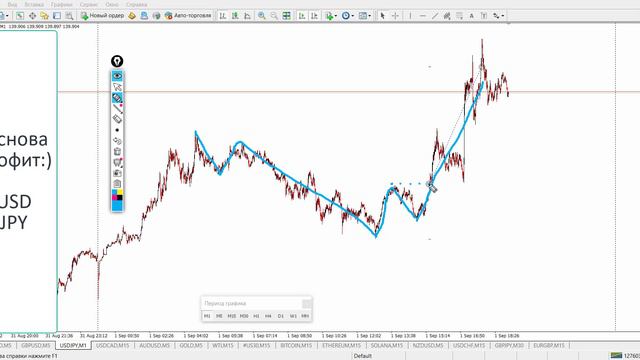Draw a vertical line tool

(x=410, y=16)
